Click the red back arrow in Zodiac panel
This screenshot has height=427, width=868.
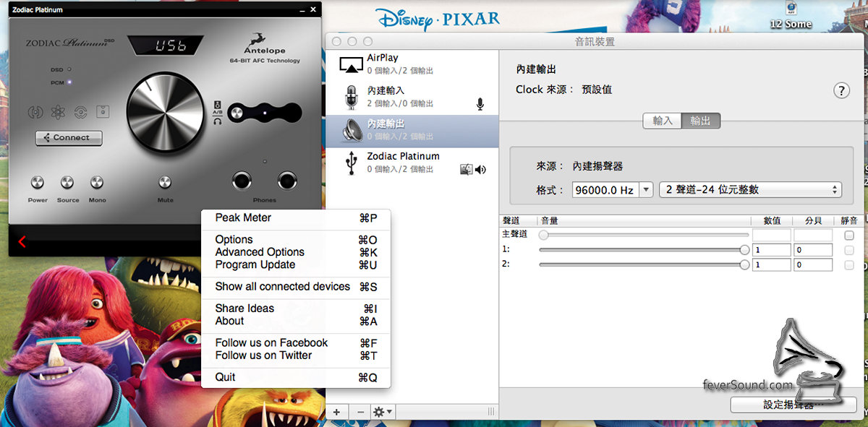click(22, 242)
